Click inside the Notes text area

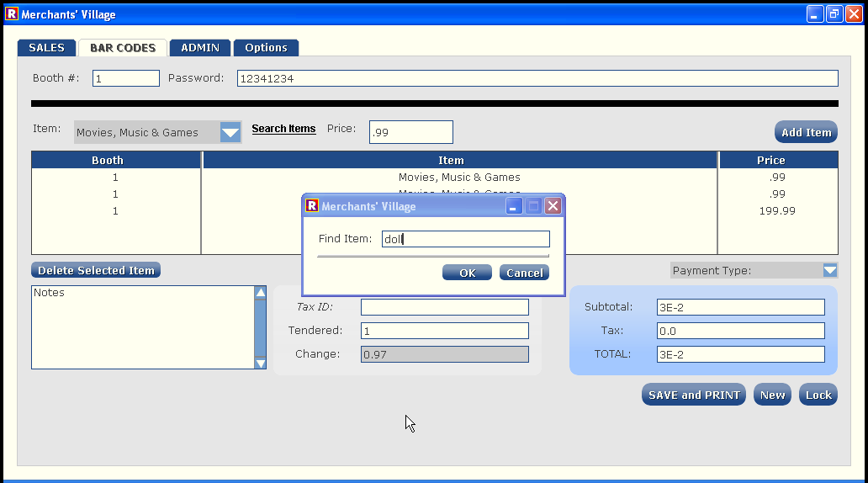[x=143, y=327]
